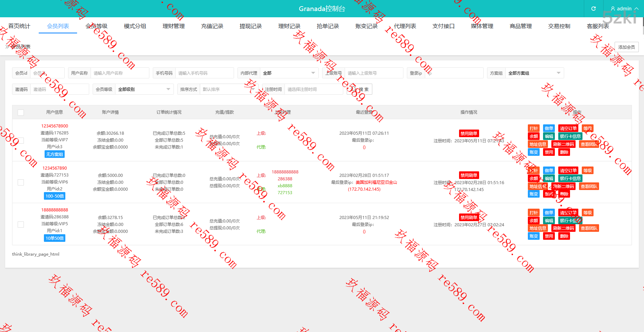Screen dimensions: 644x332
Task: Check the checkbox for user 18888888888
Action: (x=21, y=225)
